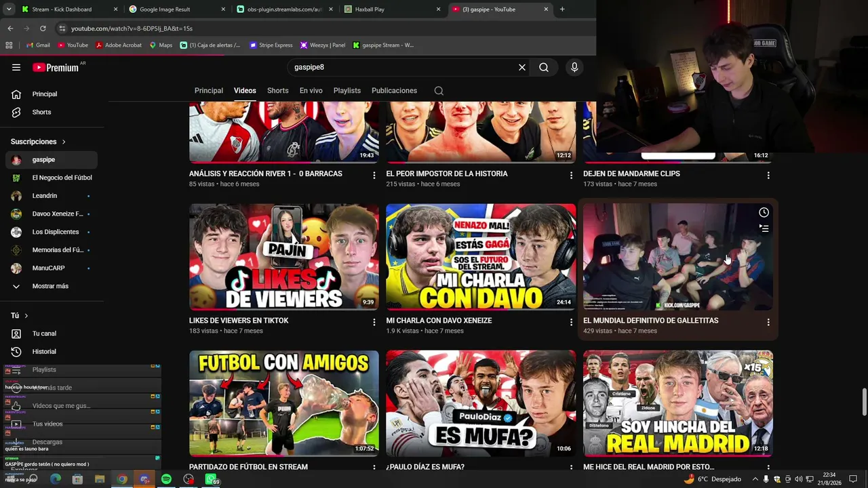Close the Google Image Result browser tab
Image resolution: width=868 pixels, height=488 pixels.
tap(223, 9)
